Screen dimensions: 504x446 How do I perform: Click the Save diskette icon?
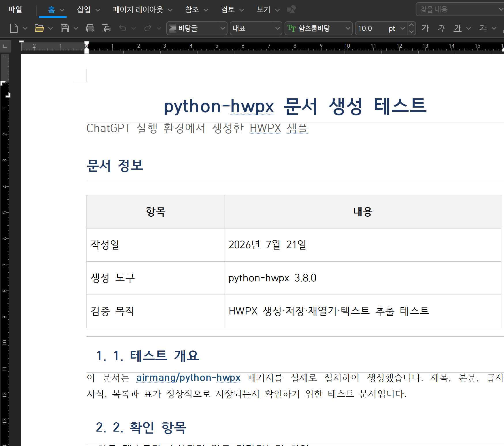coord(65,28)
